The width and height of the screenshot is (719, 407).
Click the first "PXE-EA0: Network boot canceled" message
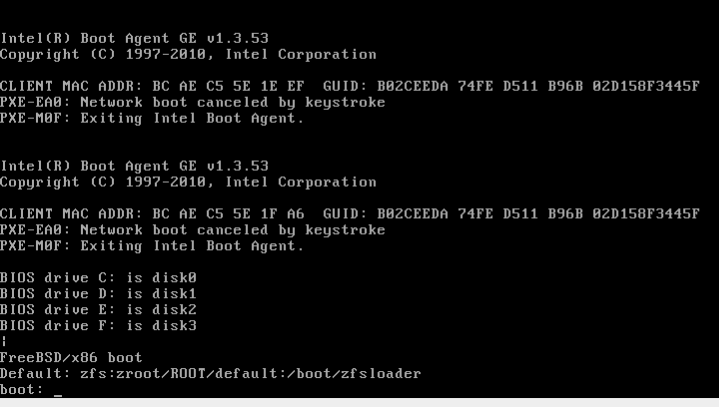[192, 102]
